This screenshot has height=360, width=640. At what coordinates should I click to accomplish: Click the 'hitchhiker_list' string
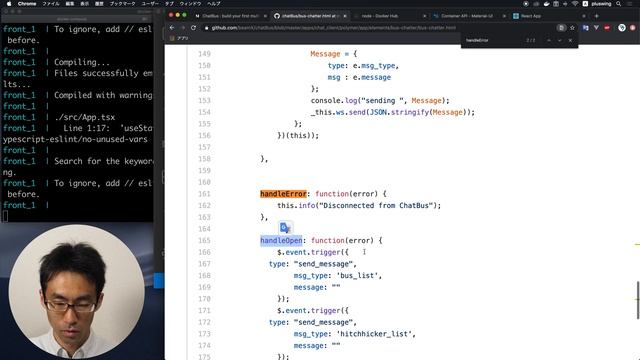(x=374, y=334)
